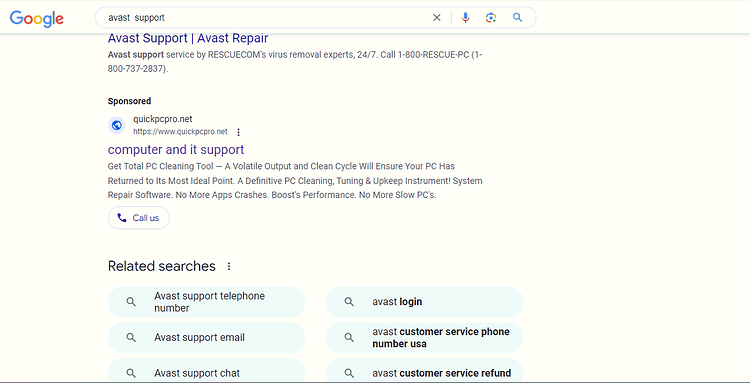Select avast customer service phone number usa
The height and width of the screenshot is (383, 750).
coord(425,338)
